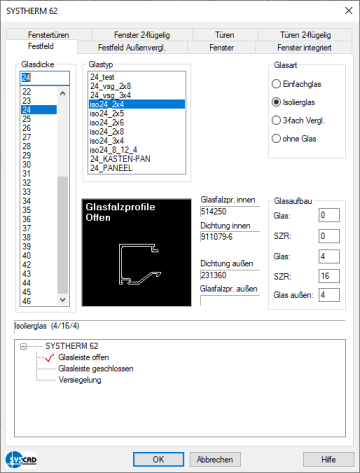Select the ohne Glas option
The image size is (360, 473).
(x=294, y=138)
